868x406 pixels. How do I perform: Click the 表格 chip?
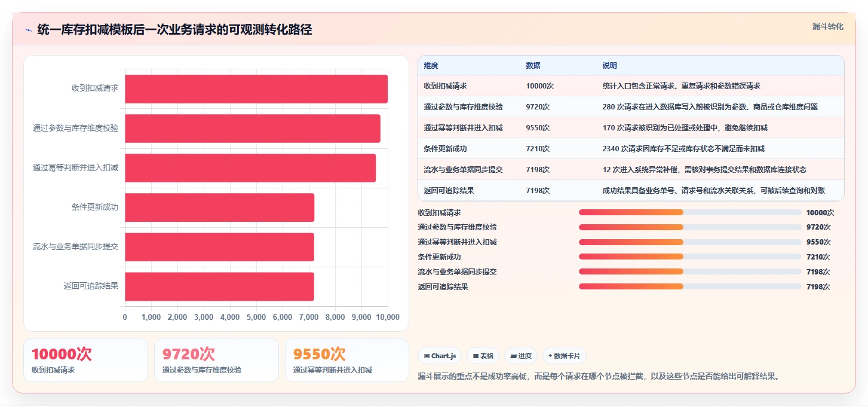point(483,356)
